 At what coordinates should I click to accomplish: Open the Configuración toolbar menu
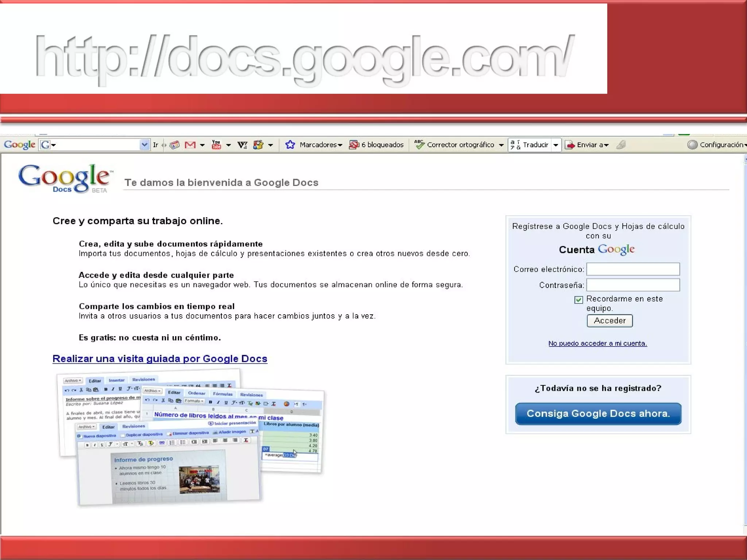coord(717,145)
